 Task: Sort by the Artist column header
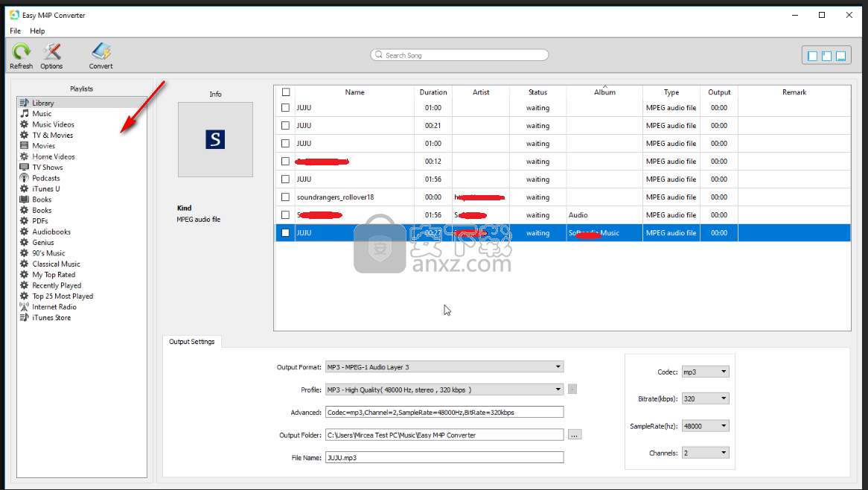tap(480, 92)
